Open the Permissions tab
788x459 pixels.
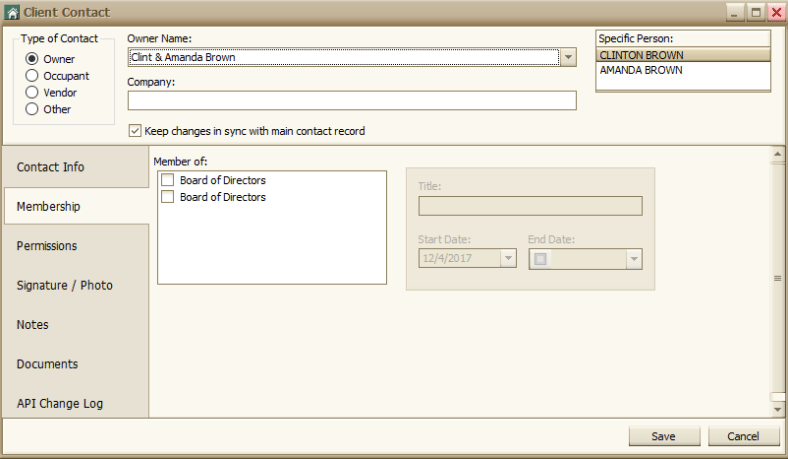pyautogui.click(x=76, y=246)
